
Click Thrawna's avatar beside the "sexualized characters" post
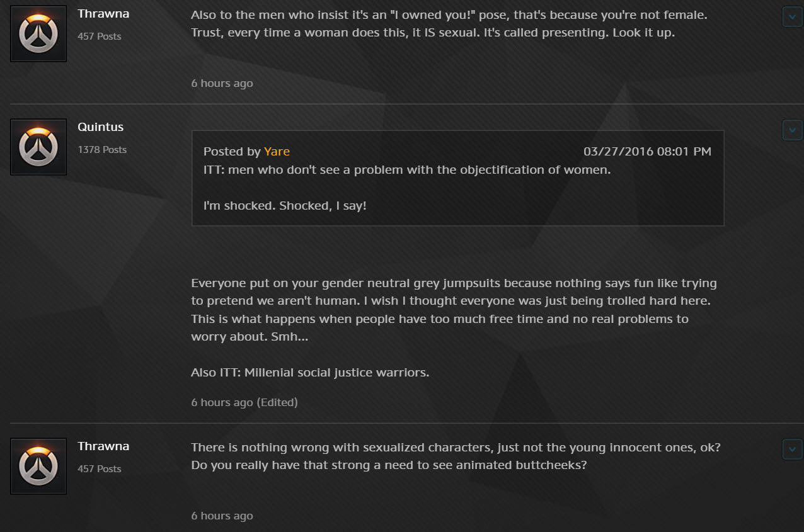38,466
